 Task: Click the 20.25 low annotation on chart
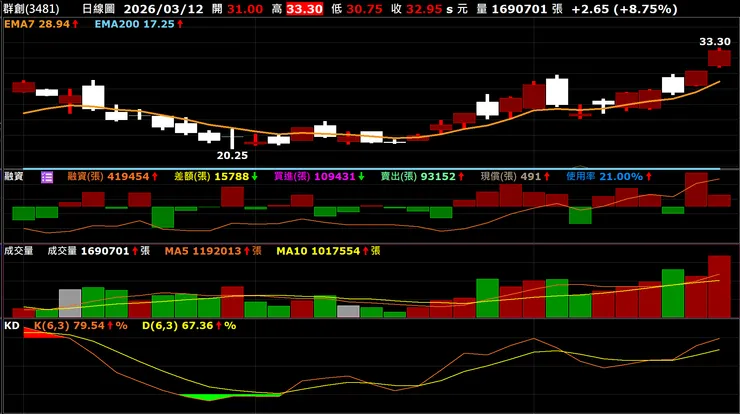(232, 155)
